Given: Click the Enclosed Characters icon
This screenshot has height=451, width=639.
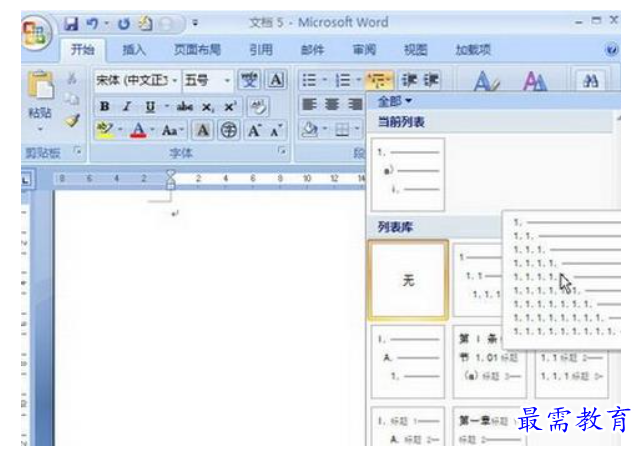Looking at the screenshot, I should tap(229, 131).
